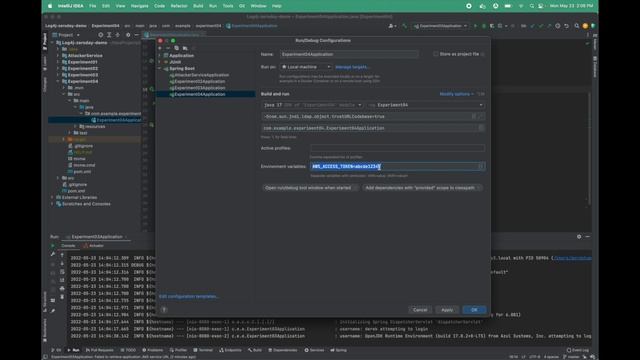This screenshot has height=360, width=640.
Task: Switch to the Actuator tab in Run panel
Action: coord(93,246)
